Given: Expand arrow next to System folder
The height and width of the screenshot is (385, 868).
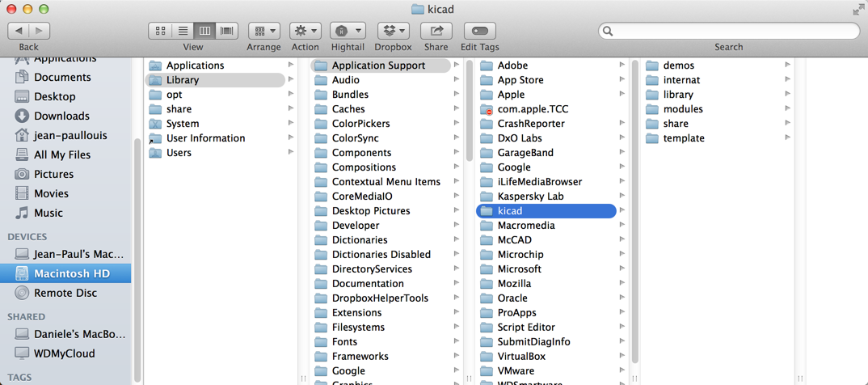Looking at the screenshot, I should [x=291, y=124].
